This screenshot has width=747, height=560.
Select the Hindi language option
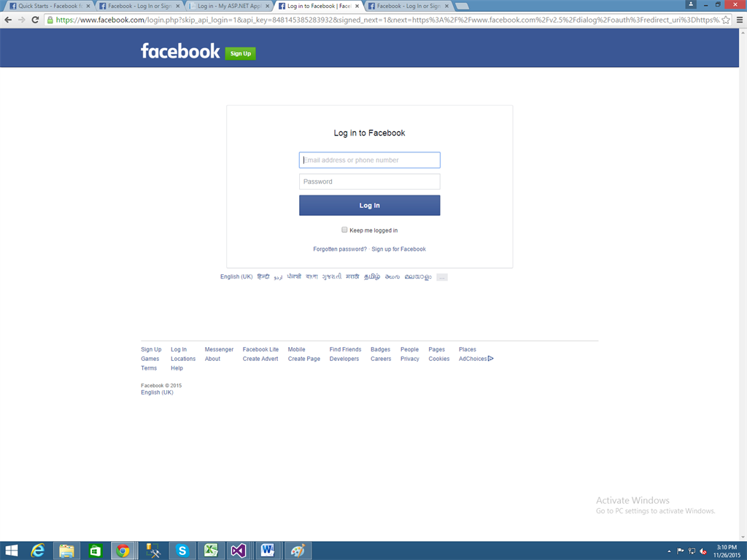click(263, 276)
